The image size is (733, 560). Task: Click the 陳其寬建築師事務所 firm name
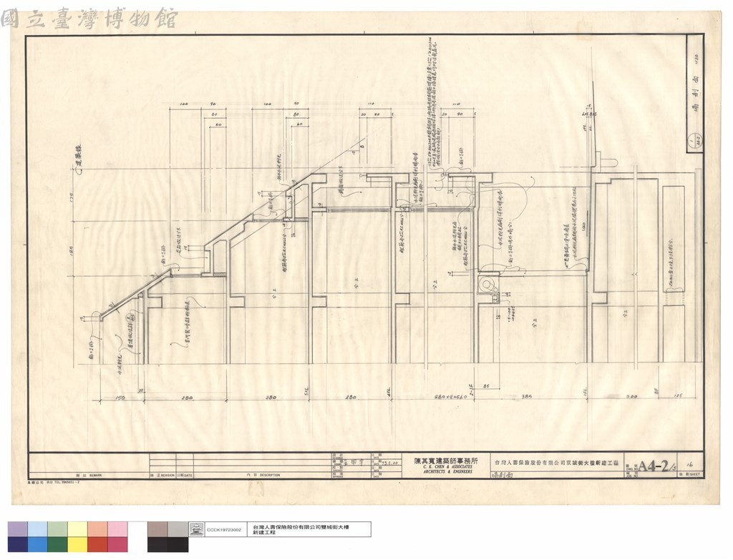tap(446, 461)
